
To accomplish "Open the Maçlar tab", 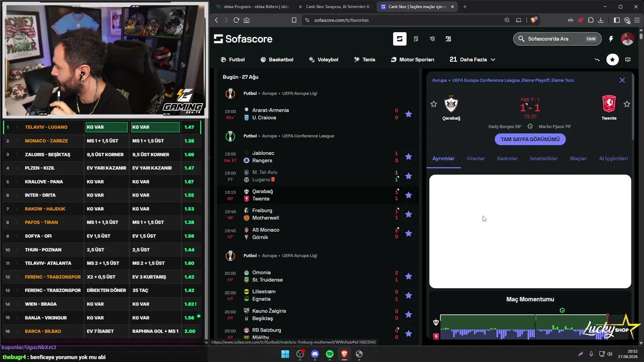I will point(578,158).
